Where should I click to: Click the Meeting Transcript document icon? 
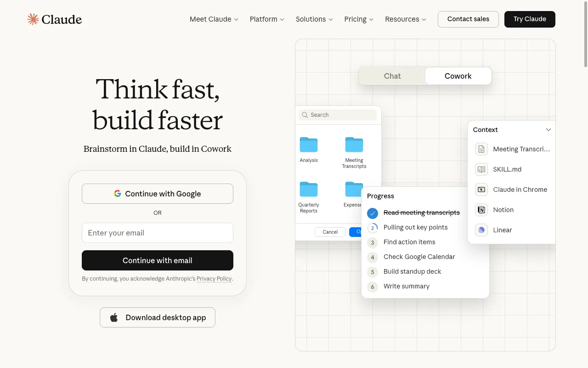(481, 149)
